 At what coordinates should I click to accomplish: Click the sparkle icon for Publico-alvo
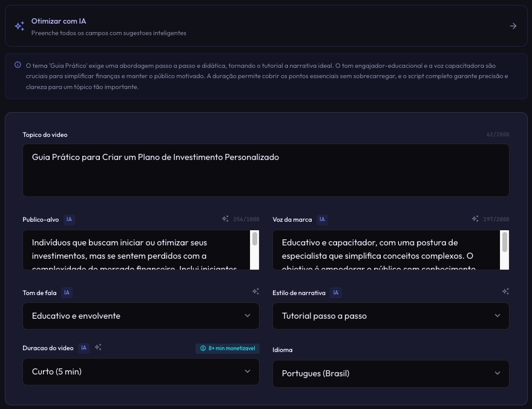(x=225, y=219)
